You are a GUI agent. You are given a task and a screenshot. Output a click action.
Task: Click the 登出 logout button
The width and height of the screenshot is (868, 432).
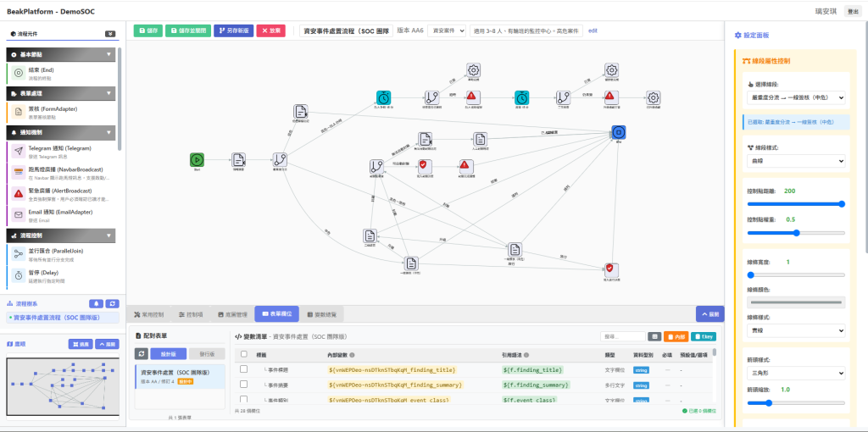tap(851, 11)
